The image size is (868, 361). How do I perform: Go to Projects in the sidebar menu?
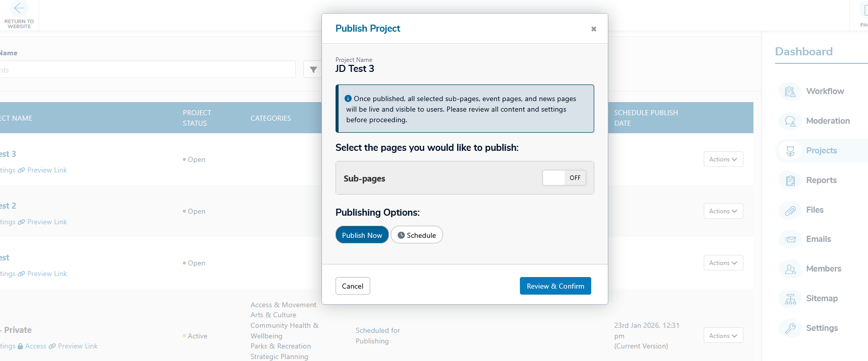pyautogui.click(x=821, y=151)
